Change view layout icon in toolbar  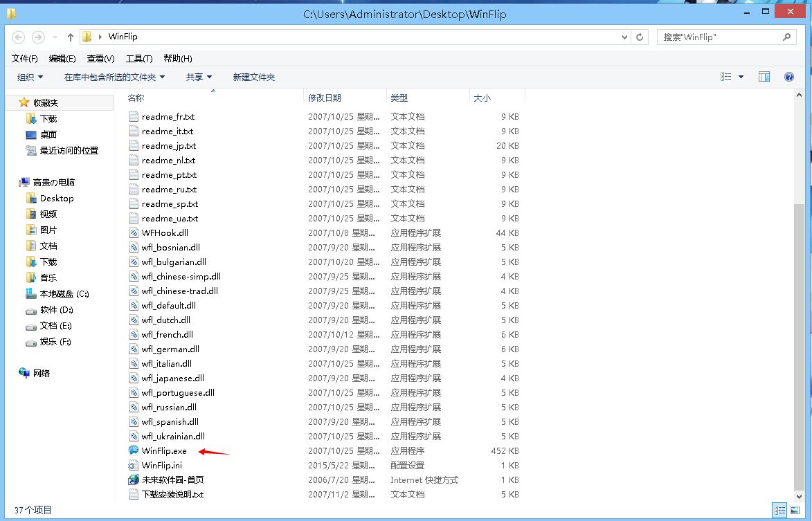[x=726, y=77]
